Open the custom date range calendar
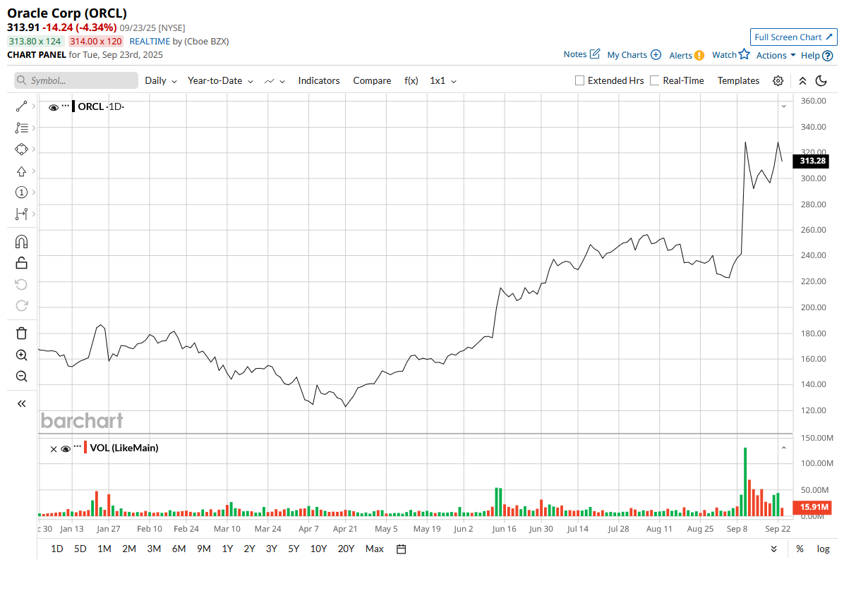Screen dimensions: 868x593 [401, 549]
